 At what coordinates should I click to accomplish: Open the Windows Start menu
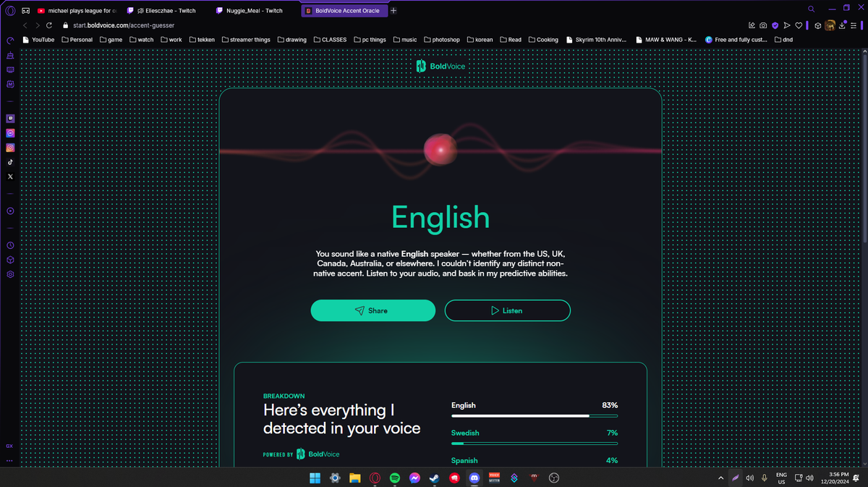[315, 478]
